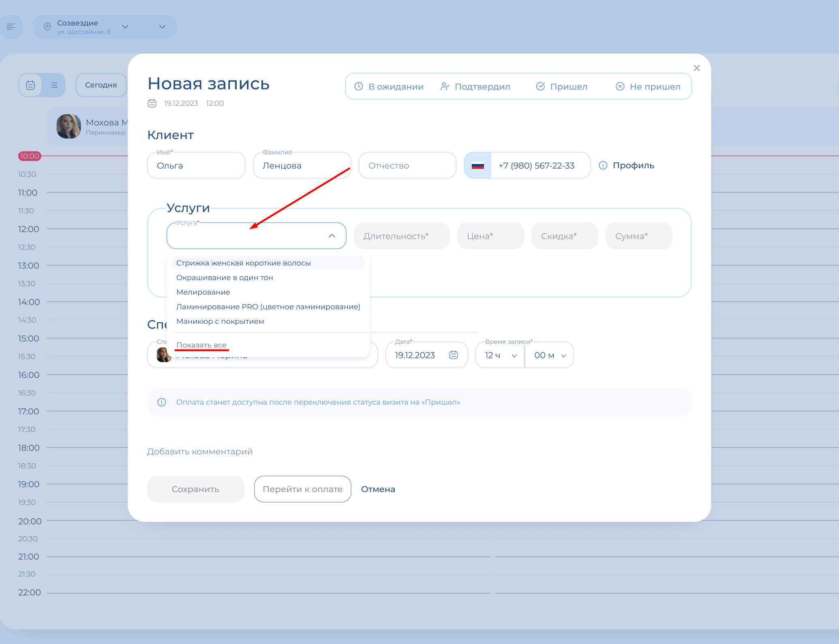Image resolution: width=839 pixels, height=644 pixels.
Task: Expand the first chevron beside Созвездие
Action: tap(125, 27)
